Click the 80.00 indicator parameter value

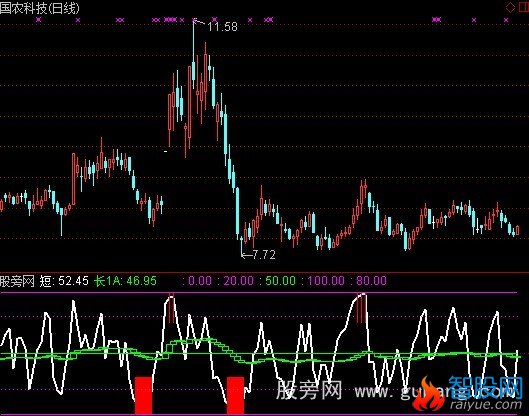pos(371,281)
